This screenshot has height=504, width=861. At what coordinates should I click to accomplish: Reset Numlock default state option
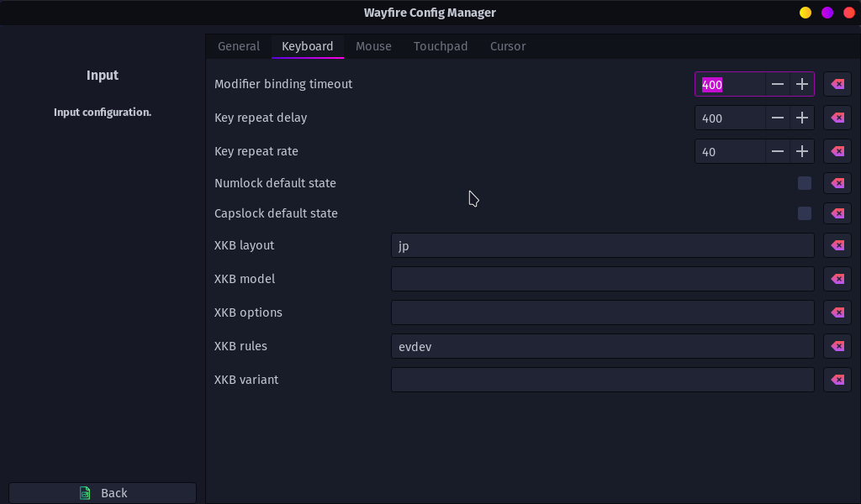pyautogui.click(x=837, y=183)
